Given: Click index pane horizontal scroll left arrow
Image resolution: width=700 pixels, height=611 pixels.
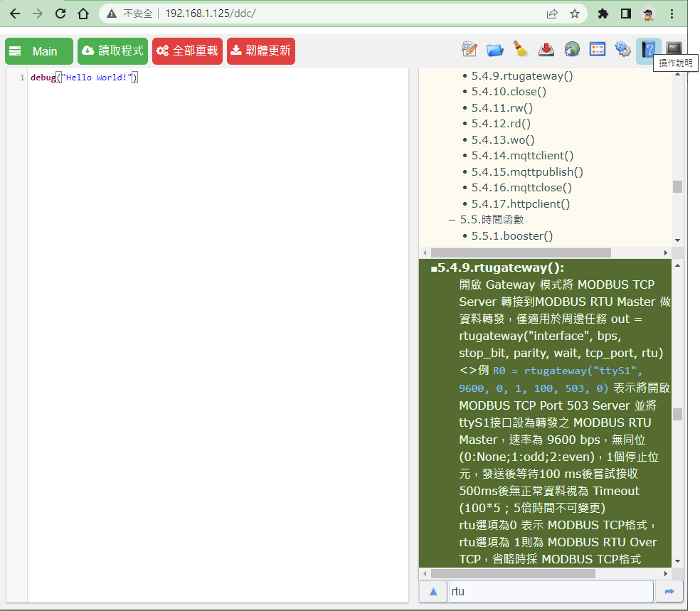Looking at the screenshot, I should point(425,253).
